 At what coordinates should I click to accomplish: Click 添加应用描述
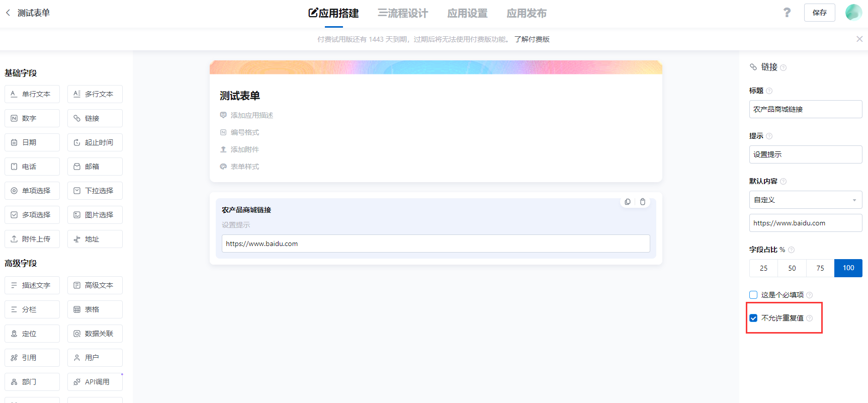point(246,115)
